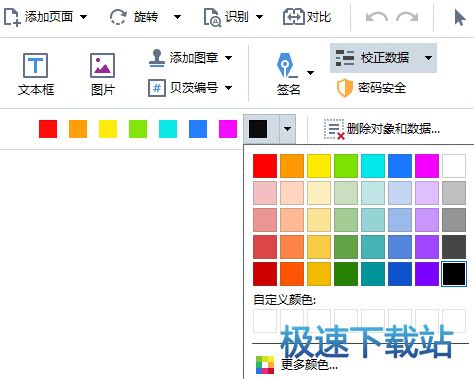Choose pure red swatch in palette top row
Image resolution: width=474 pixels, height=379 pixels.
tap(265, 166)
